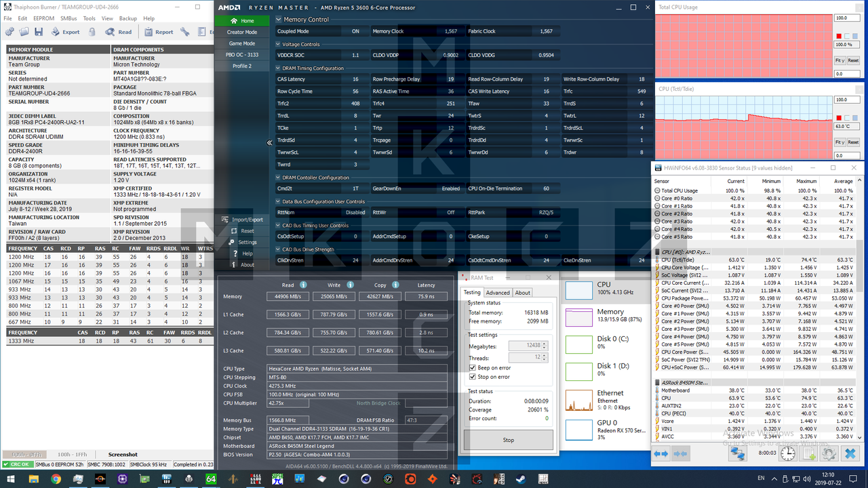Click the Chrome icon on the taskbar
Viewport: 868px width, 488px height.
pyautogui.click(x=56, y=479)
